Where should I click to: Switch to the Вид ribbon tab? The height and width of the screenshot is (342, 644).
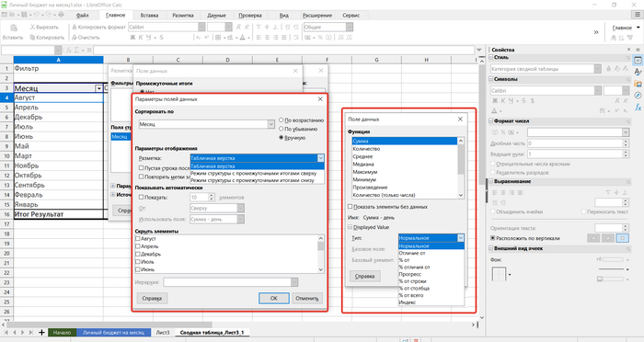pos(283,16)
